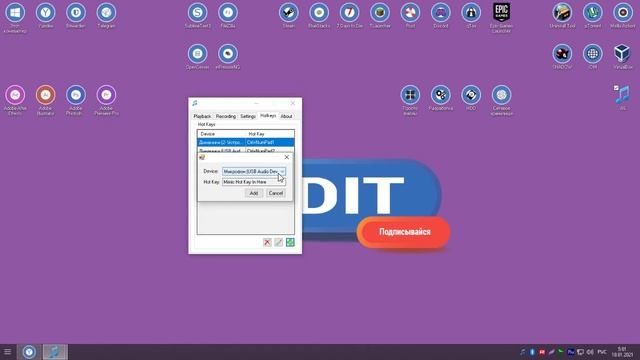Click the red X delete hotkey icon
640x360 pixels.
pos(267,242)
